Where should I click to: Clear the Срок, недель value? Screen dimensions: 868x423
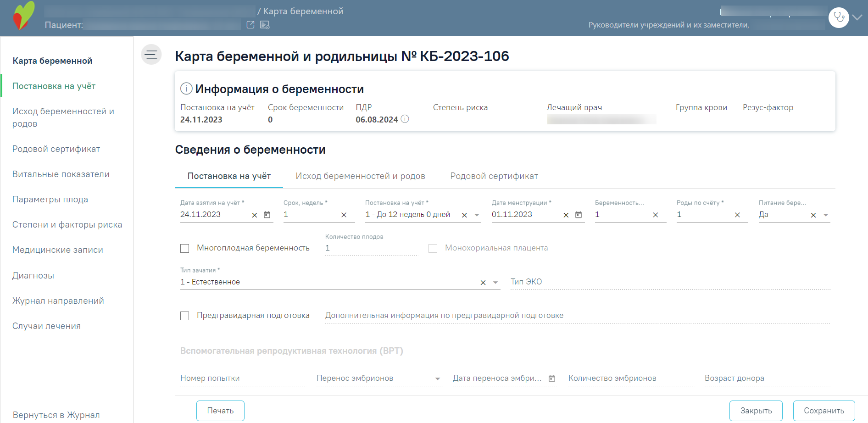pyautogui.click(x=344, y=215)
